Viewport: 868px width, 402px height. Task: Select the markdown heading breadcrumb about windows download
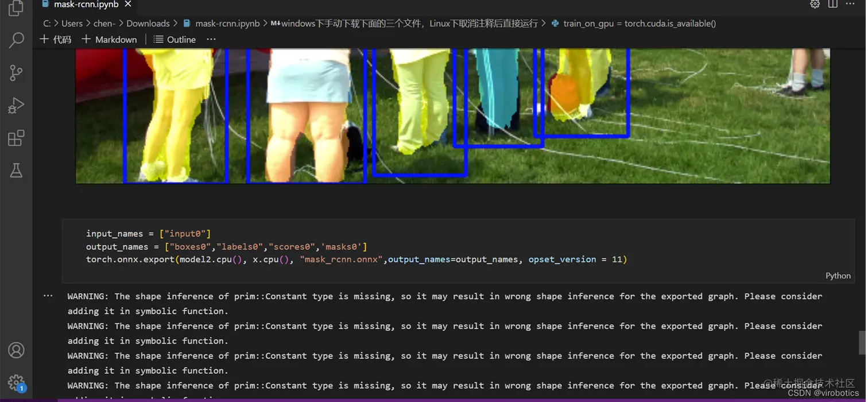coord(404,24)
